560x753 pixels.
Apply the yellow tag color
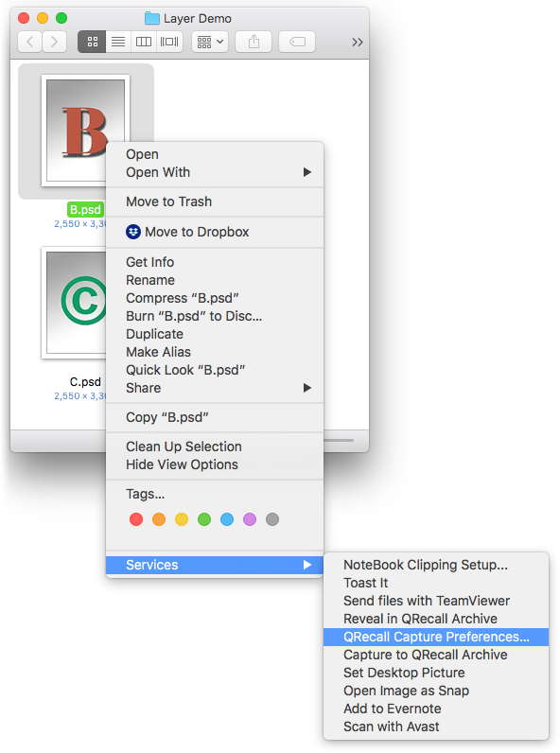(182, 519)
